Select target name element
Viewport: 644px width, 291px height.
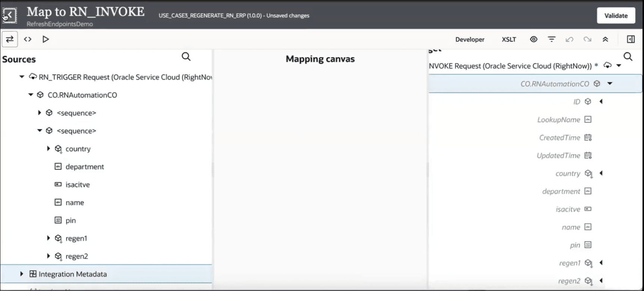571,227
